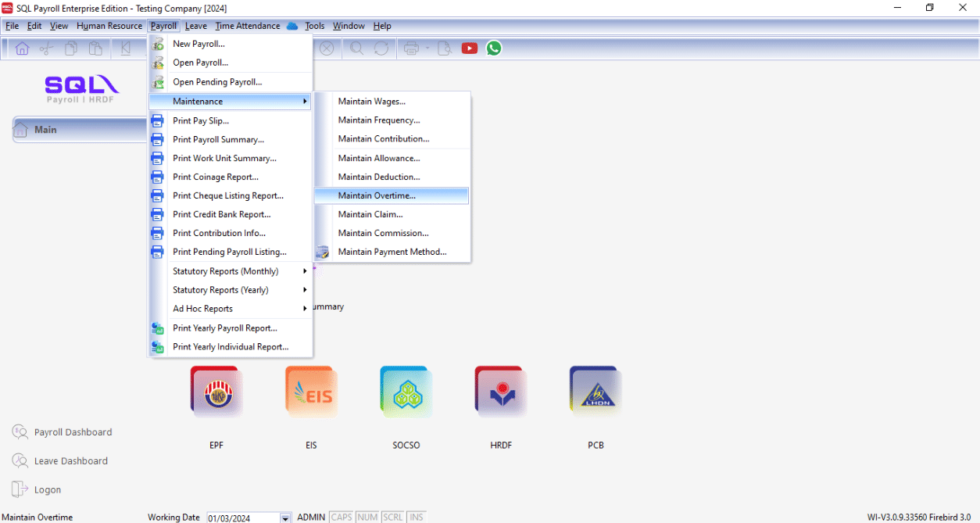Viewport: 980px width, 523px height.
Task: Click the Working Date input field
Action: point(242,518)
